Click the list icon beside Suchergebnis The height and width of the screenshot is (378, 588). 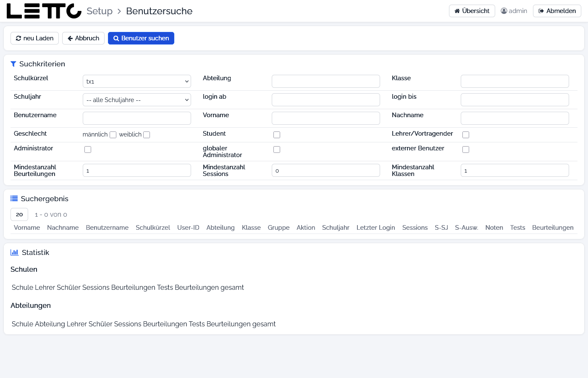point(14,199)
